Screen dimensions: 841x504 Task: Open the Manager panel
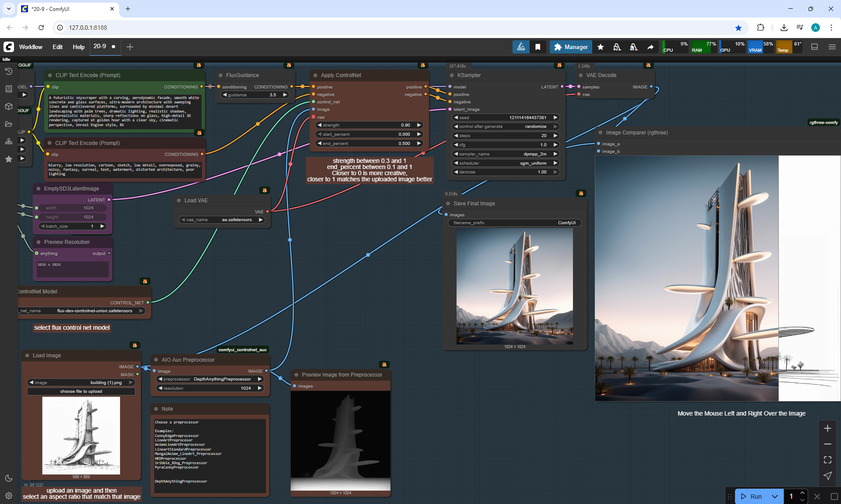pyautogui.click(x=571, y=47)
